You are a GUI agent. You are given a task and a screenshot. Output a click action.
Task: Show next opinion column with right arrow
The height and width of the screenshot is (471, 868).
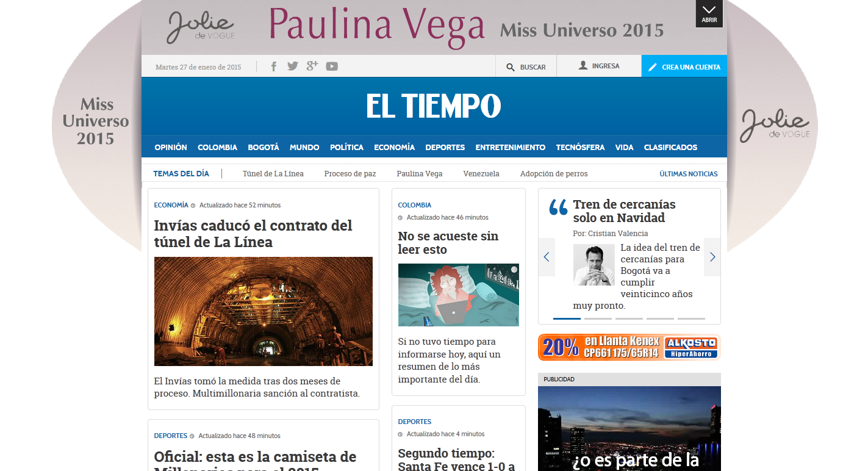click(x=712, y=257)
